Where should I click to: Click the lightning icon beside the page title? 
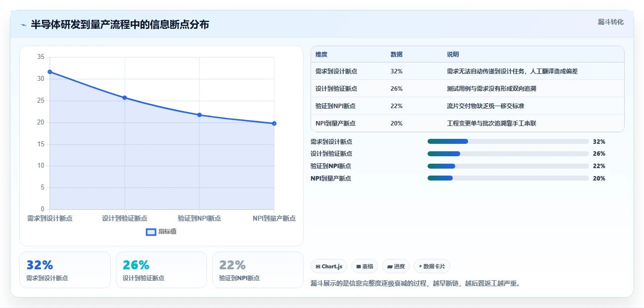[x=23, y=25]
